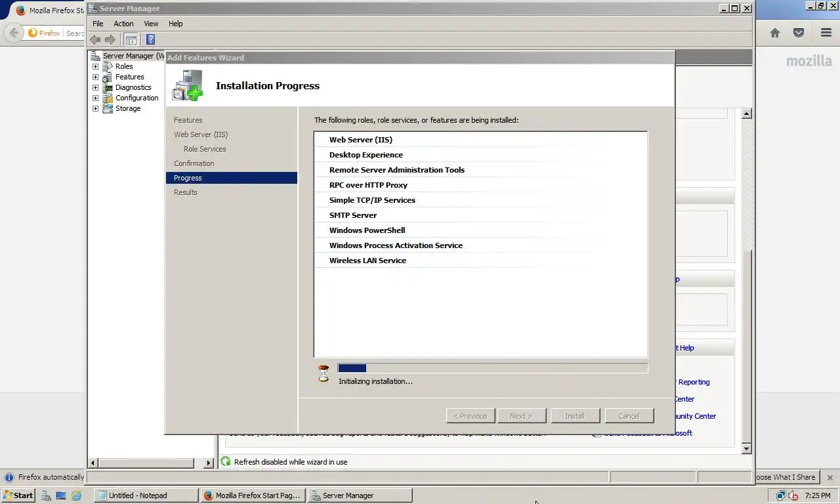Switch to Mozilla Firefox Start Page taskbar button
The image size is (840, 504).
tap(253, 495)
